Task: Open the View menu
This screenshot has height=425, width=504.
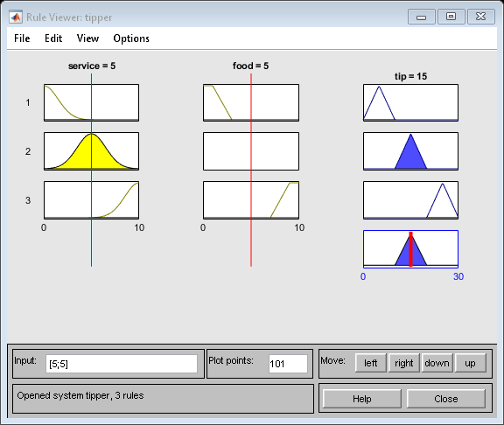Action: 87,38
